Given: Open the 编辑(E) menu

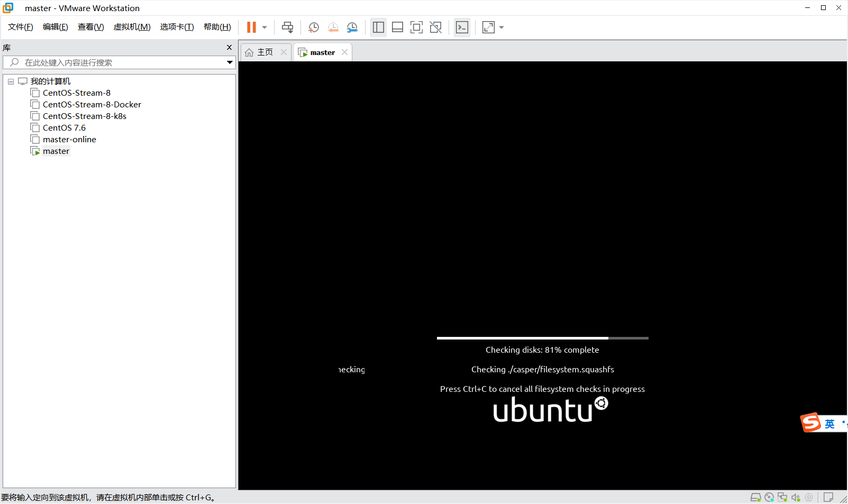Looking at the screenshot, I should click(56, 27).
